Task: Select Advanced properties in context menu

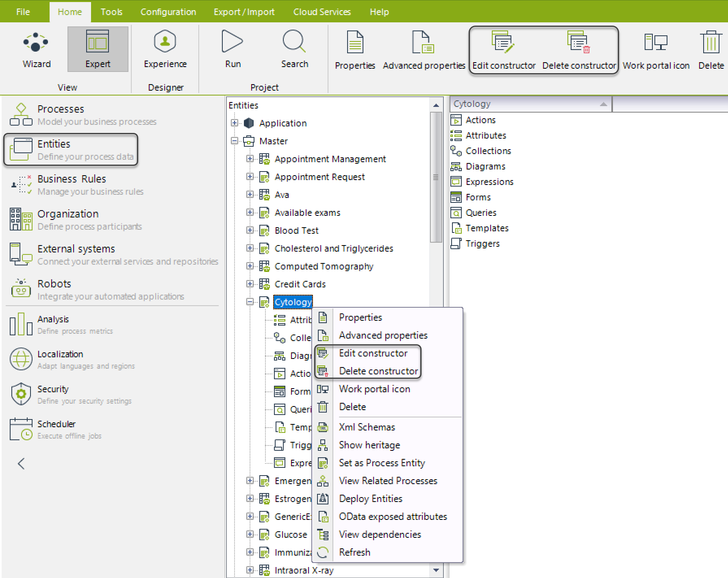Action: coord(388,335)
